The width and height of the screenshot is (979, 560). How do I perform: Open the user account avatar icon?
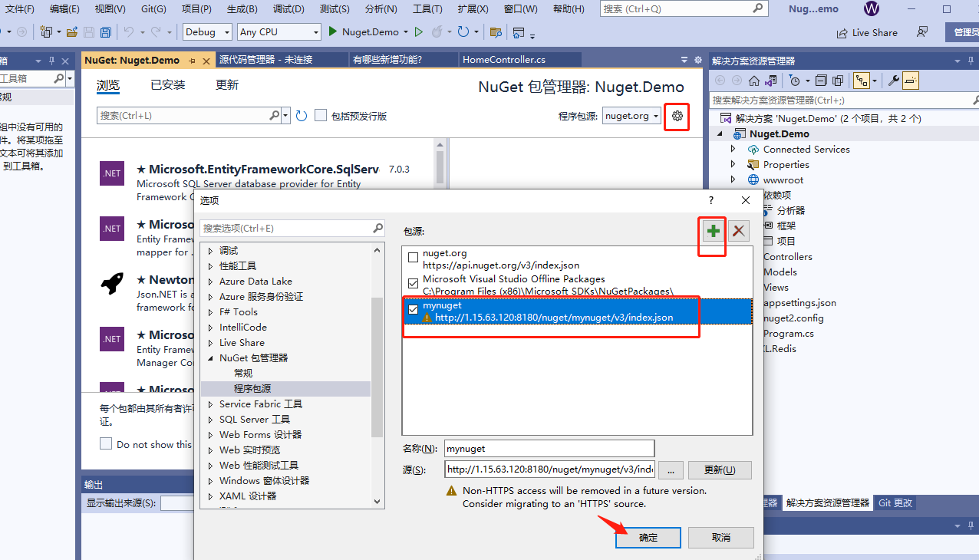coord(872,9)
